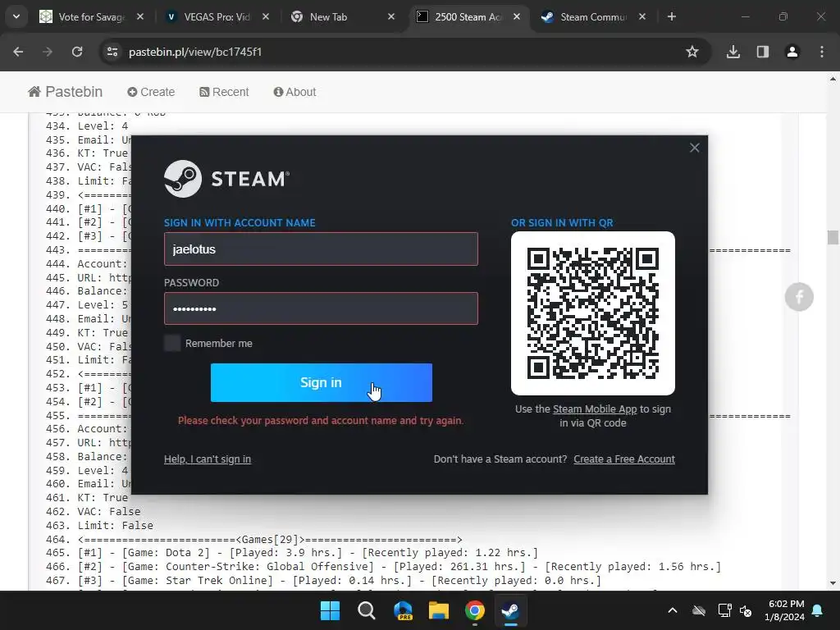The image size is (840, 630).
Task: Switch to the New Tab tab
Action: pos(343,17)
